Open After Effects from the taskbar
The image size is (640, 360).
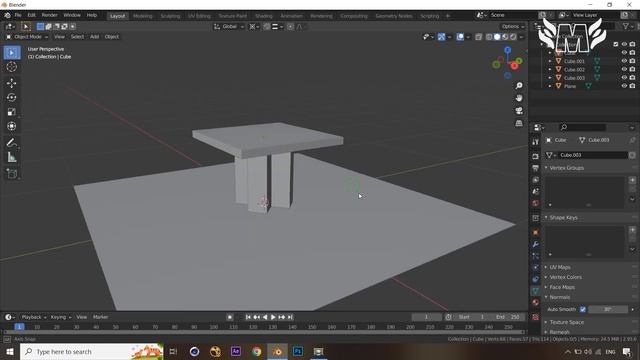click(x=236, y=351)
